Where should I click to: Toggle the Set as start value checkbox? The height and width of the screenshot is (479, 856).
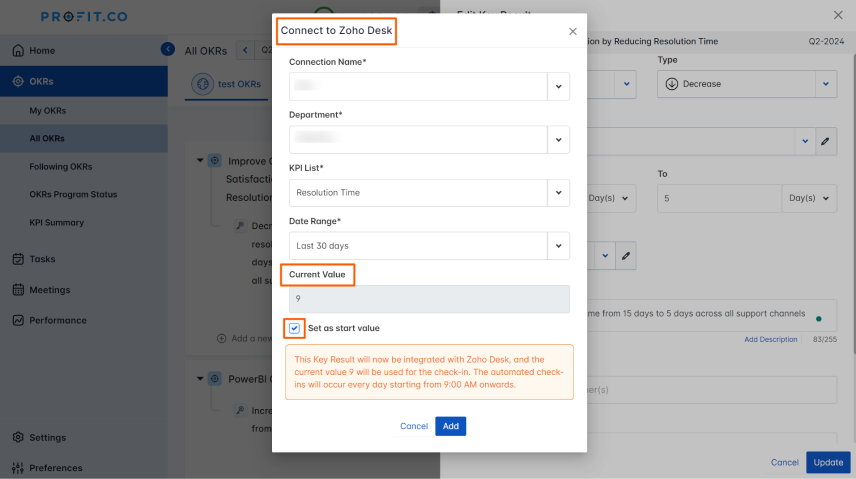coord(294,328)
